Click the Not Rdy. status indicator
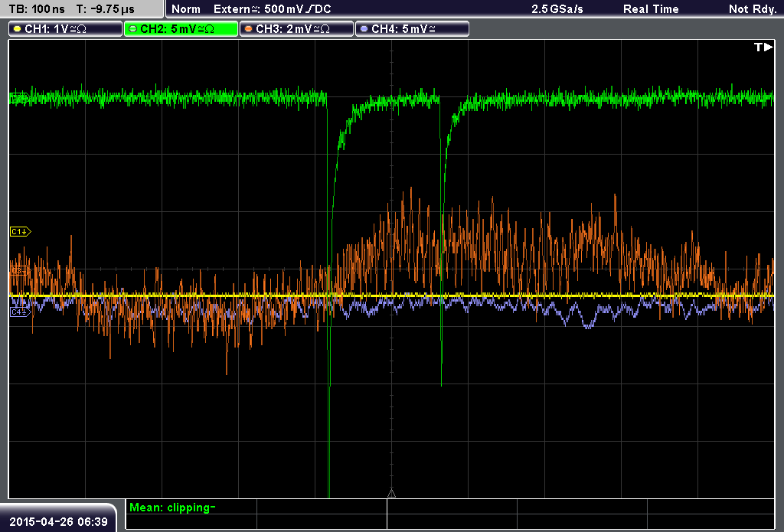 [752, 9]
